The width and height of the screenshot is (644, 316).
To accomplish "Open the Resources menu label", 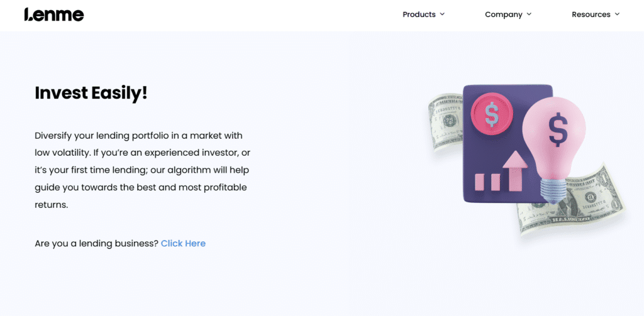I will [591, 14].
